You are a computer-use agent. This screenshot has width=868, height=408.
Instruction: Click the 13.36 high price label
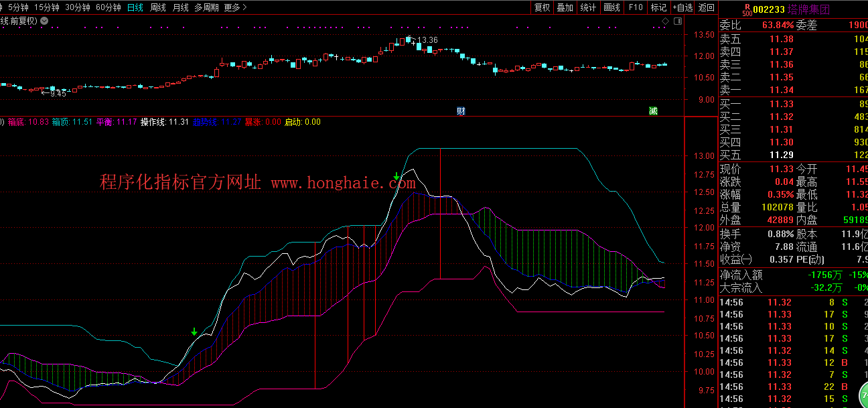[x=427, y=40]
